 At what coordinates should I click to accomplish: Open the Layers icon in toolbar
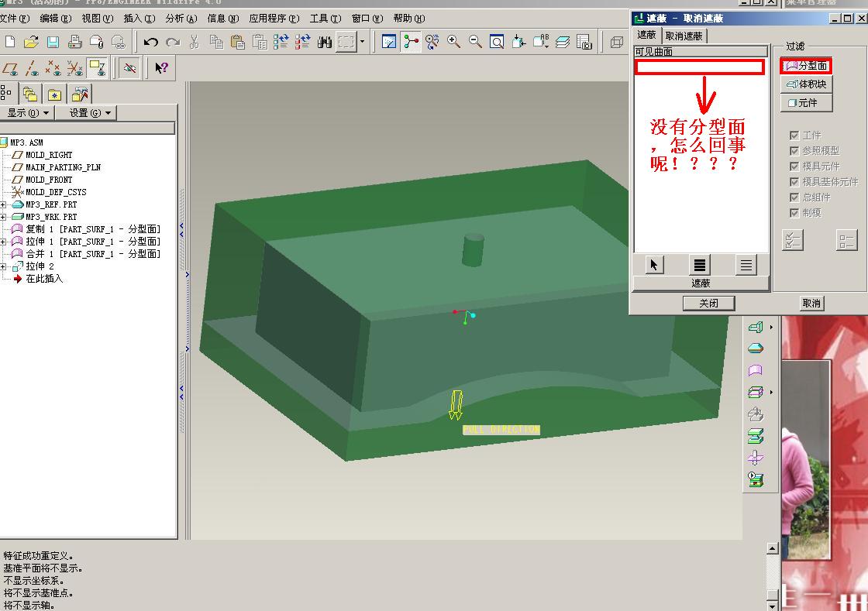[x=563, y=42]
